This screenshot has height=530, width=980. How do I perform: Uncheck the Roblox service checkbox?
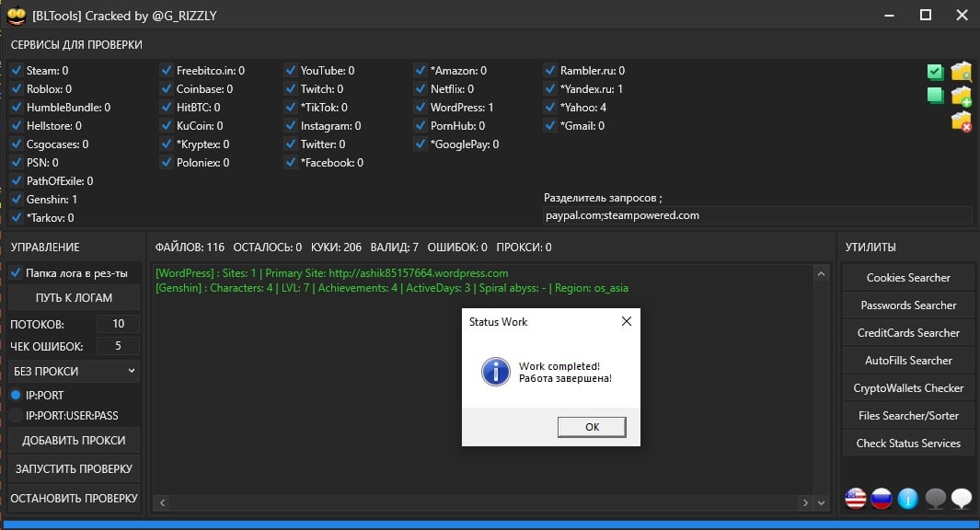[x=17, y=88]
